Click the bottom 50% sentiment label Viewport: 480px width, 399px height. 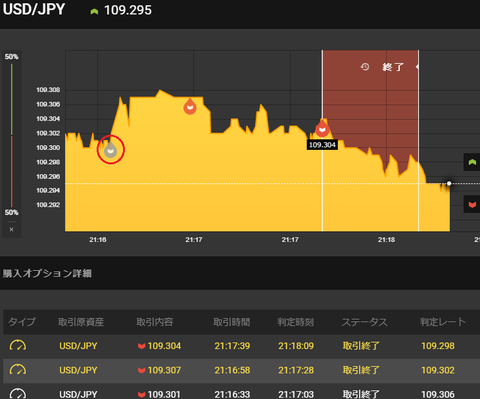coord(11,212)
